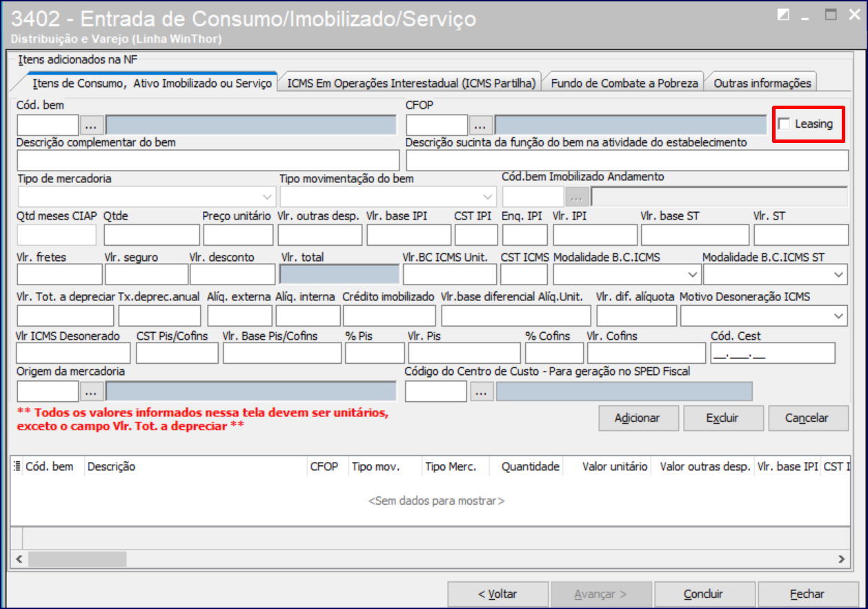Click the Descrição column header in grid
This screenshot has height=609, width=868.
[195, 467]
